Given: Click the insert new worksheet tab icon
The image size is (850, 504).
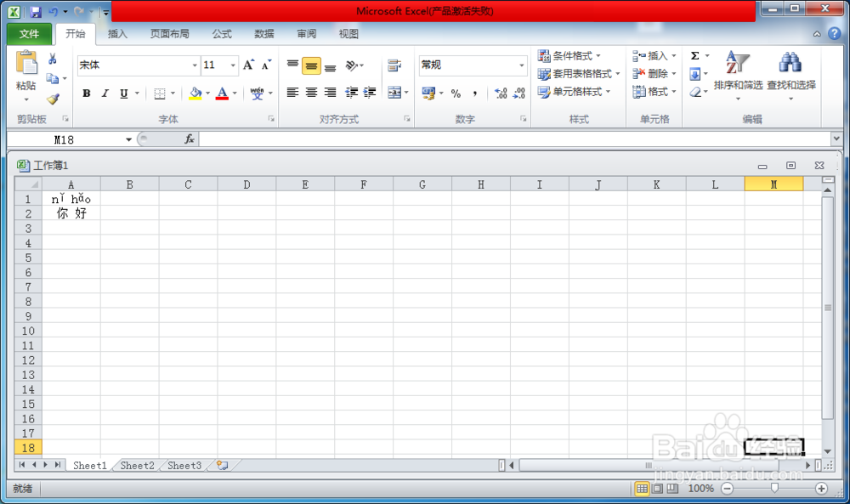Looking at the screenshot, I should coord(222,465).
